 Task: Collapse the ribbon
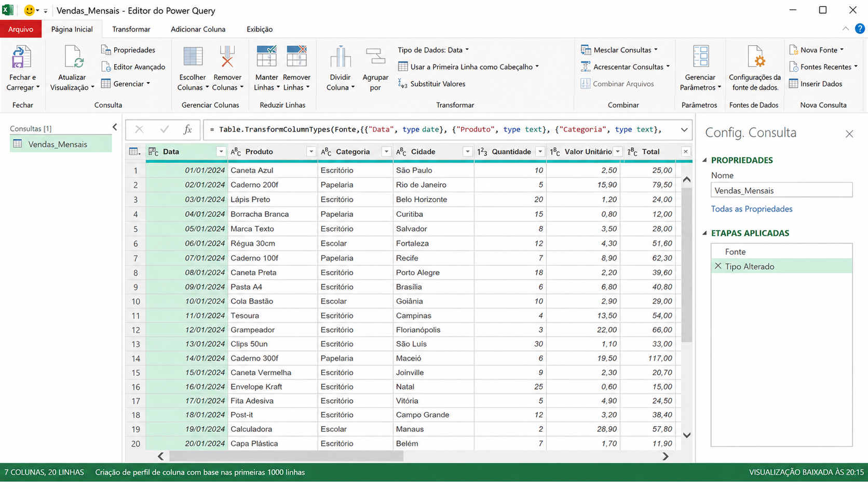click(x=846, y=29)
